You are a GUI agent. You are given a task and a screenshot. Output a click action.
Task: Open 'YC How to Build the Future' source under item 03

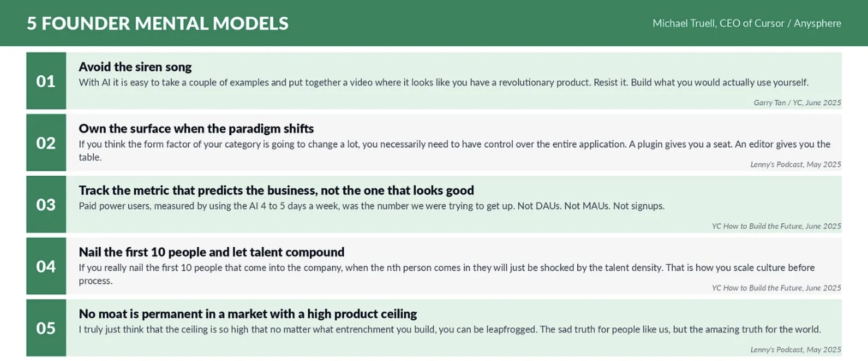[x=777, y=226]
